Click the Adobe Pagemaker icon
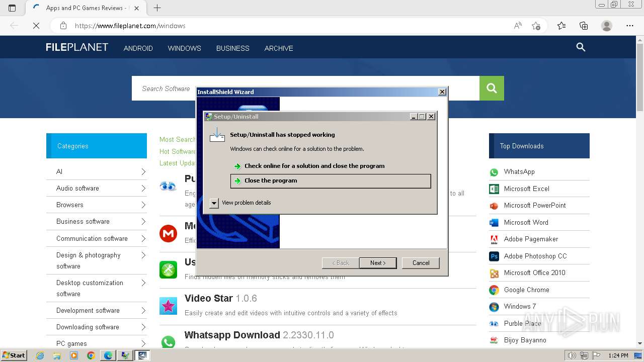 pyautogui.click(x=494, y=239)
